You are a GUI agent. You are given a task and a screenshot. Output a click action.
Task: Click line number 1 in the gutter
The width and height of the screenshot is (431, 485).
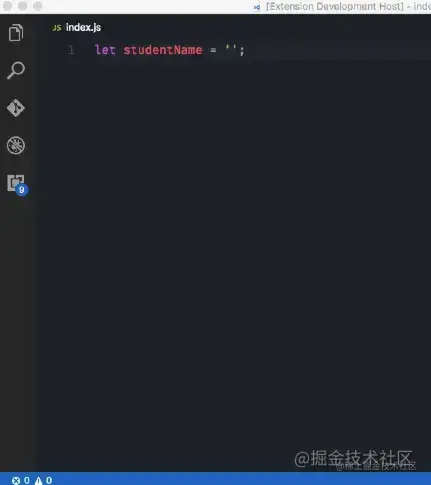click(x=71, y=50)
